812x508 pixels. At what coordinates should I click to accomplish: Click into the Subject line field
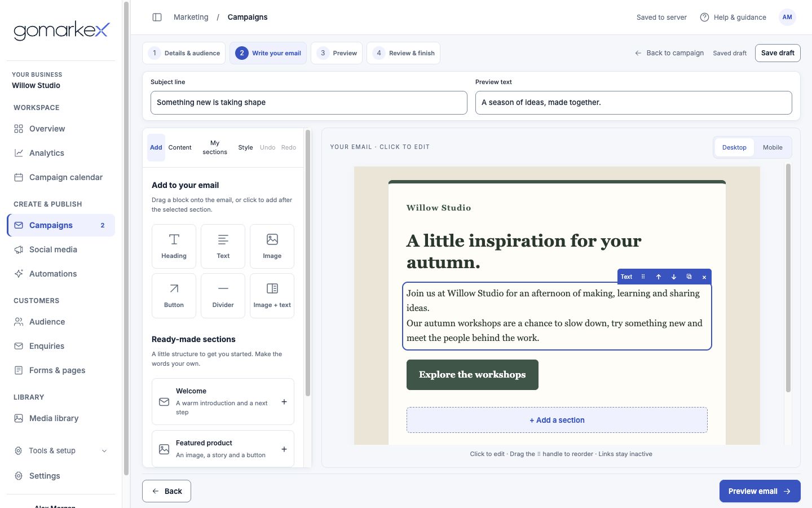click(309, 103)
